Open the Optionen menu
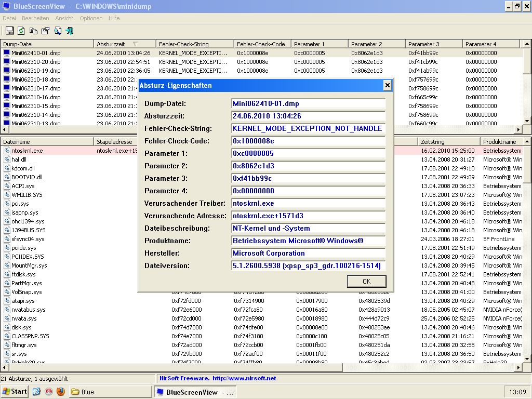This screenshot has height=399, width=532. tap(91, 18)
